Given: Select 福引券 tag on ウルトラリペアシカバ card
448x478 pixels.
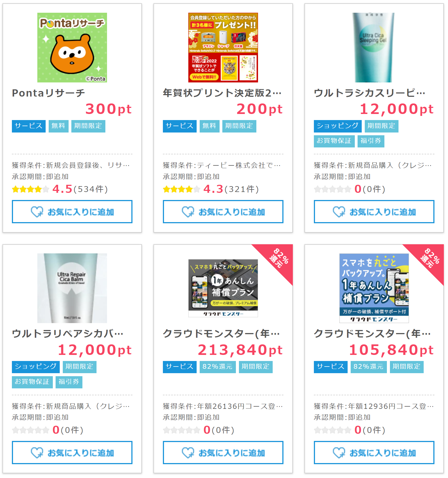Looking at the screenshot, I should 69,382.
